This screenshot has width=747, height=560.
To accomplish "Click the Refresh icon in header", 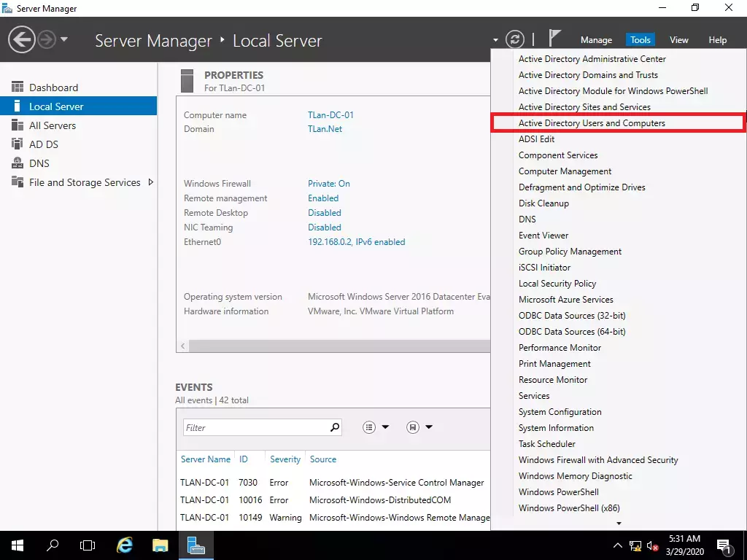I will point(514,39).
